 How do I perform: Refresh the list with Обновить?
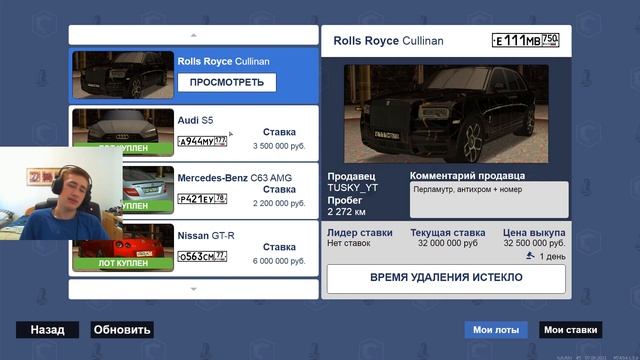122,330
